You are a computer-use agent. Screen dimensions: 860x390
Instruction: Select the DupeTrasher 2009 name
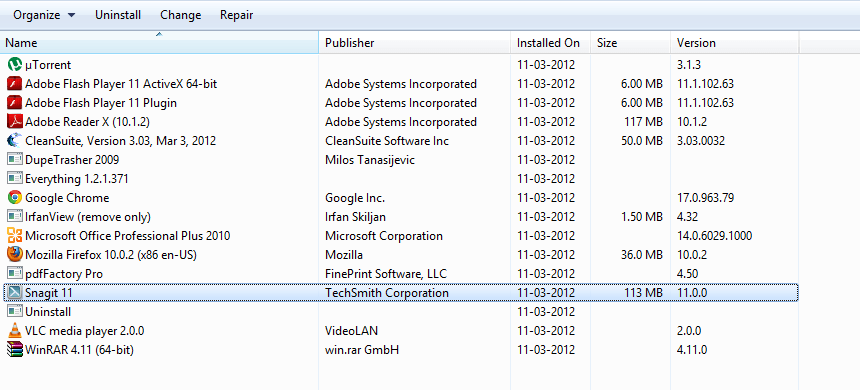(72, 160)
